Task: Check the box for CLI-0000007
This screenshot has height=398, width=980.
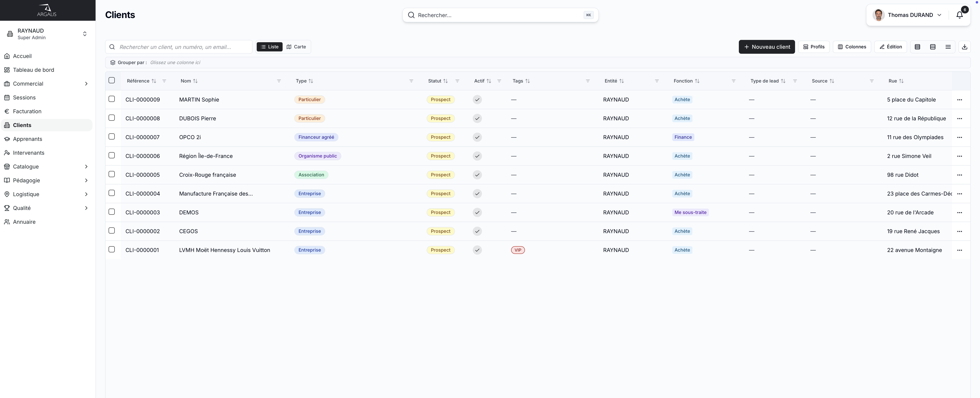Action: pyautogui.click(x=111, y=137)
